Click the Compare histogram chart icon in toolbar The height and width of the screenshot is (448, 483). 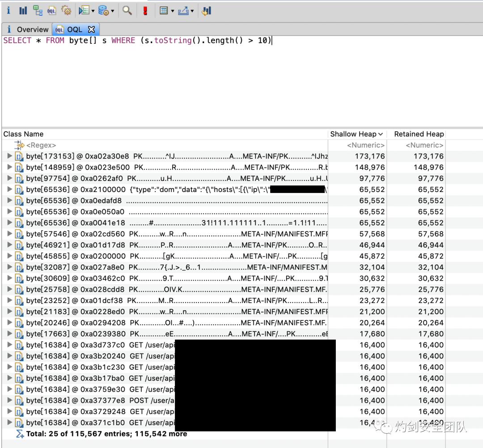(x=206, y=11)
